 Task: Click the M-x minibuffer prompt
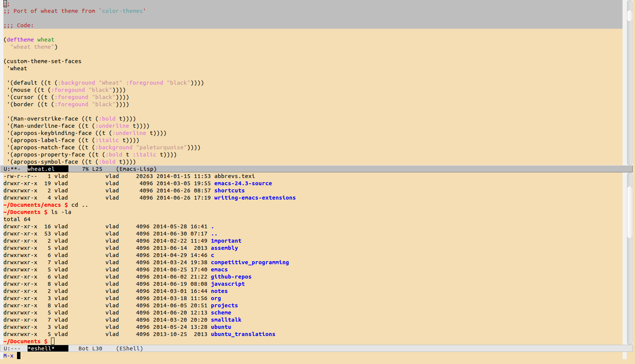click(x=8, y=356)
